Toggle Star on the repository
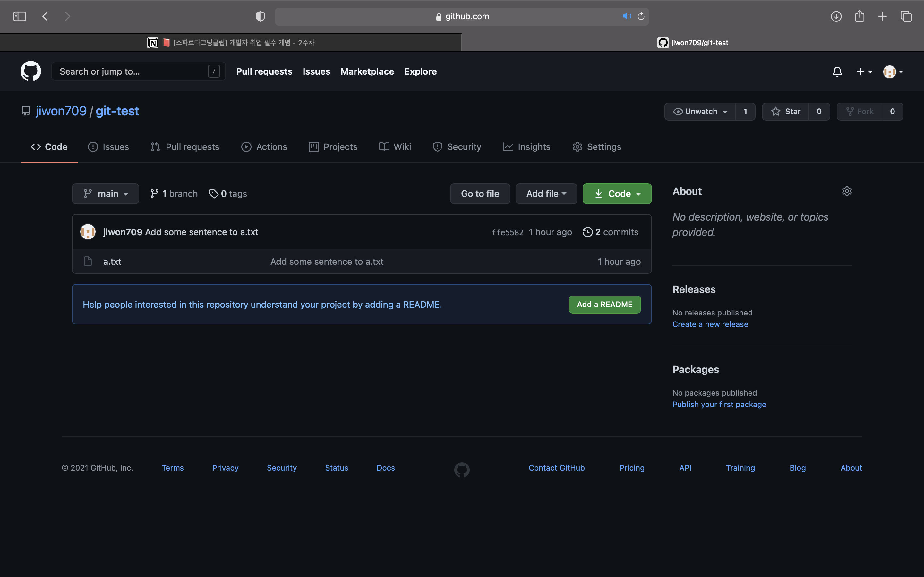The height and width of the screenshot is (577, 924). pos(785,112)
